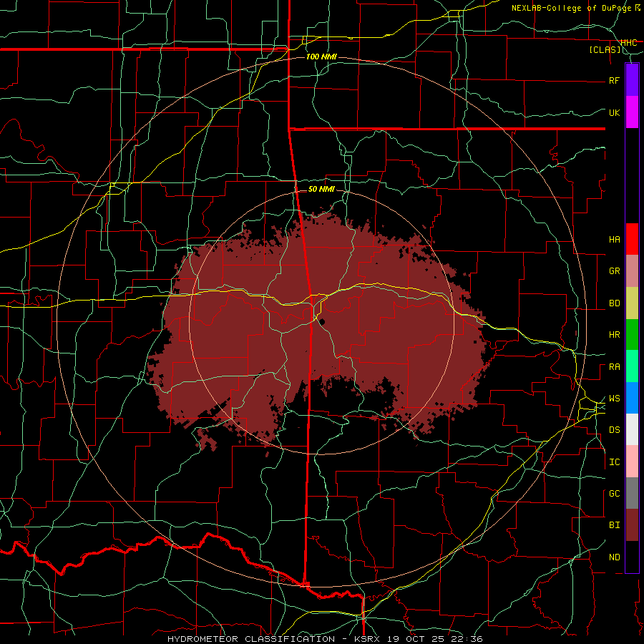
Task: Click the HYDROMETEOR CLASSIFICATION caption text
Action: click(251, 639)
